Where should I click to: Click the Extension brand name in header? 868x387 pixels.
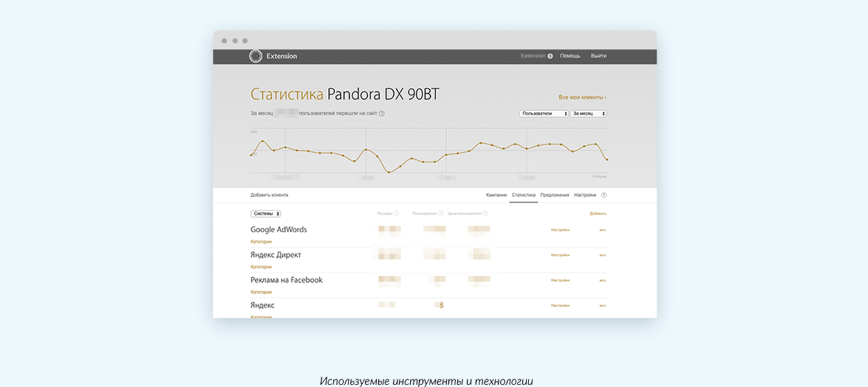point(282,56)
